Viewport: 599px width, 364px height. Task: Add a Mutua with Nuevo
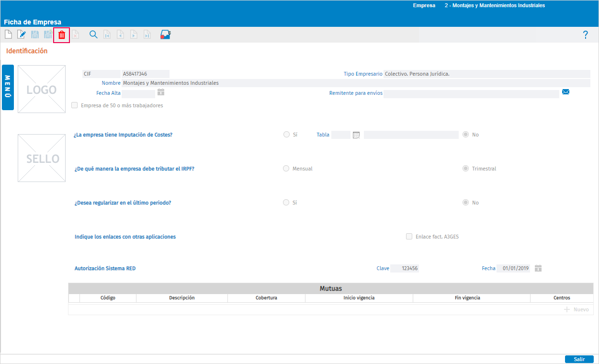coord(576,309)
